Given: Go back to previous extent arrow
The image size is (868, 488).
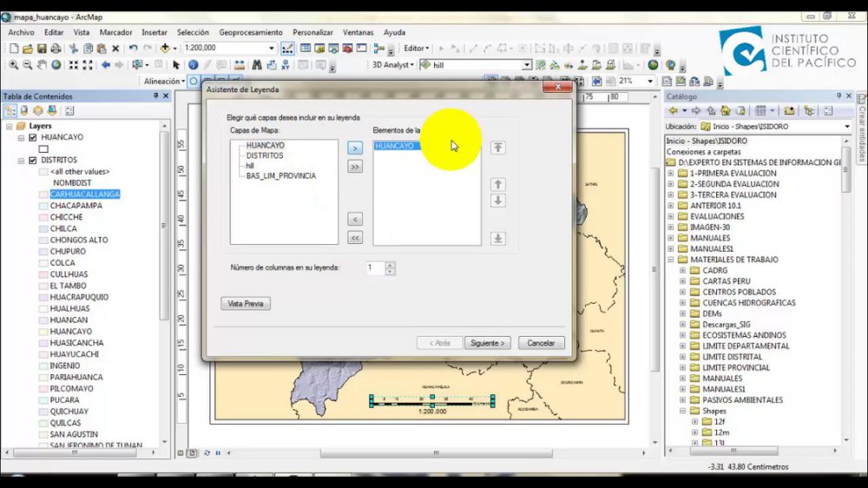Looking at the screenshot, I should (x=105, y=65).
